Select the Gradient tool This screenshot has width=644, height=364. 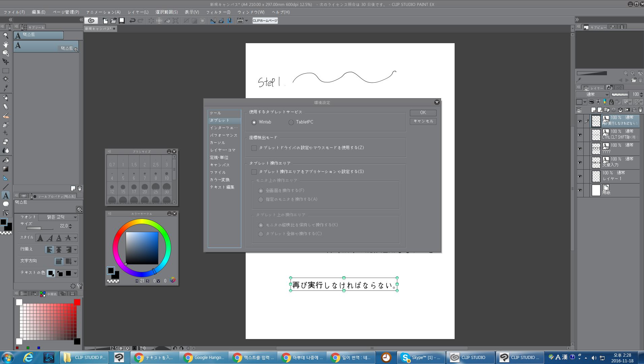tap(6, 169)
